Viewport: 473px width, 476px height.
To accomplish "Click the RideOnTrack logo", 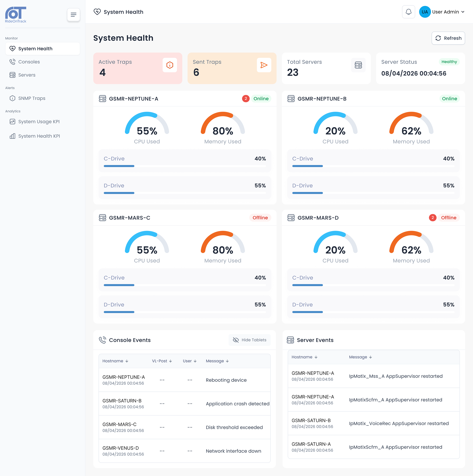I will [15, 15].
